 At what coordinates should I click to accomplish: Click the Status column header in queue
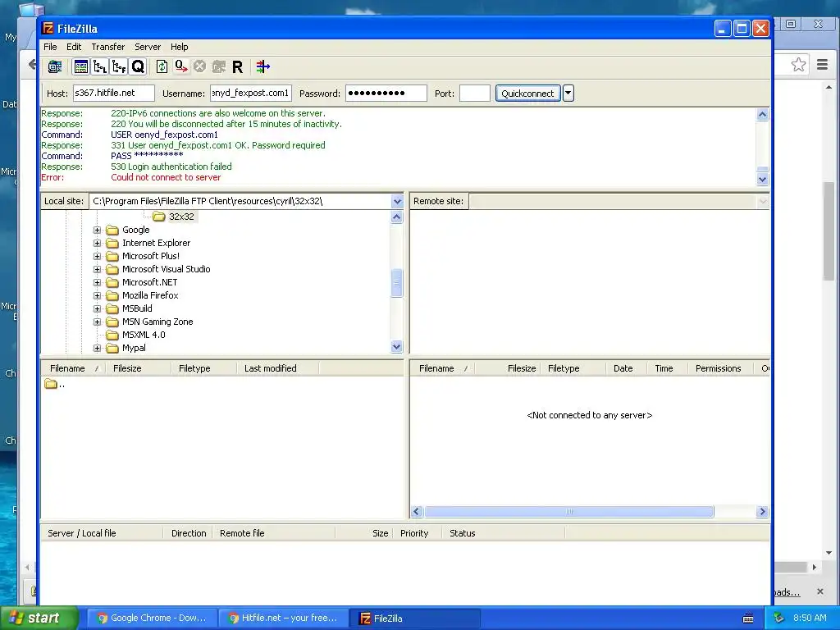pyautogui.click(x=504, y=533)
